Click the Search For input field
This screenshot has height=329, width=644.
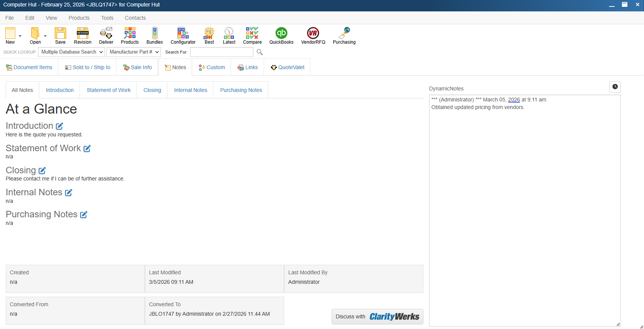tap(221, 52)
